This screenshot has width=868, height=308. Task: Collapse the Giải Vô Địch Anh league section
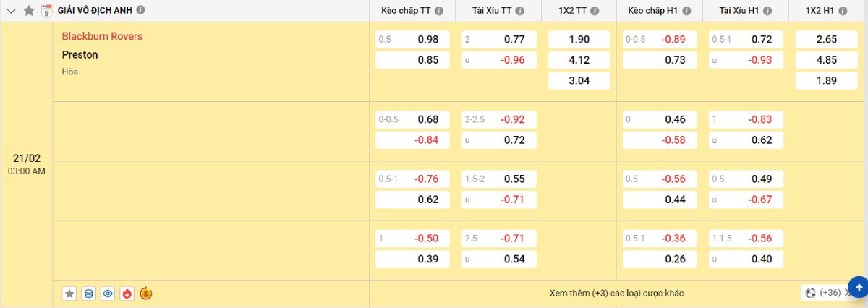point(11,11)
